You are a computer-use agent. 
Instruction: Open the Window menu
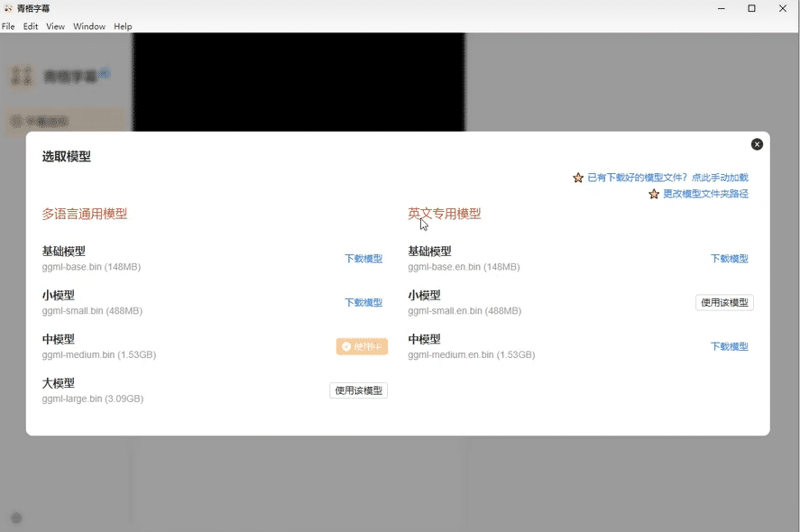coord(88,26)
